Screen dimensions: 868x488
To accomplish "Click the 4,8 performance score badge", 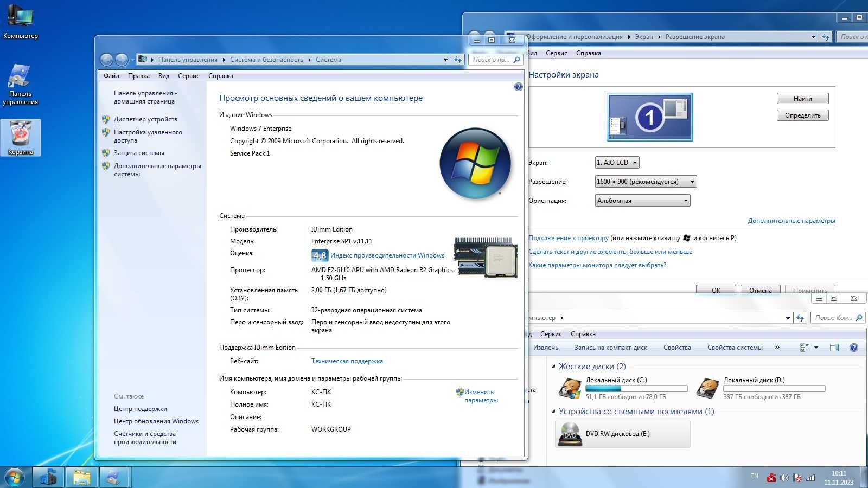I will coord(320,255).
